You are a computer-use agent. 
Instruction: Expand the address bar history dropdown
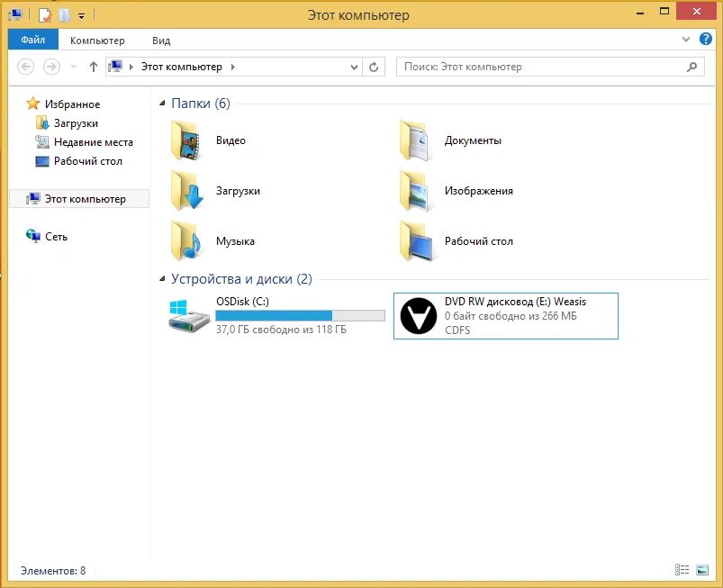pos(354,68)
